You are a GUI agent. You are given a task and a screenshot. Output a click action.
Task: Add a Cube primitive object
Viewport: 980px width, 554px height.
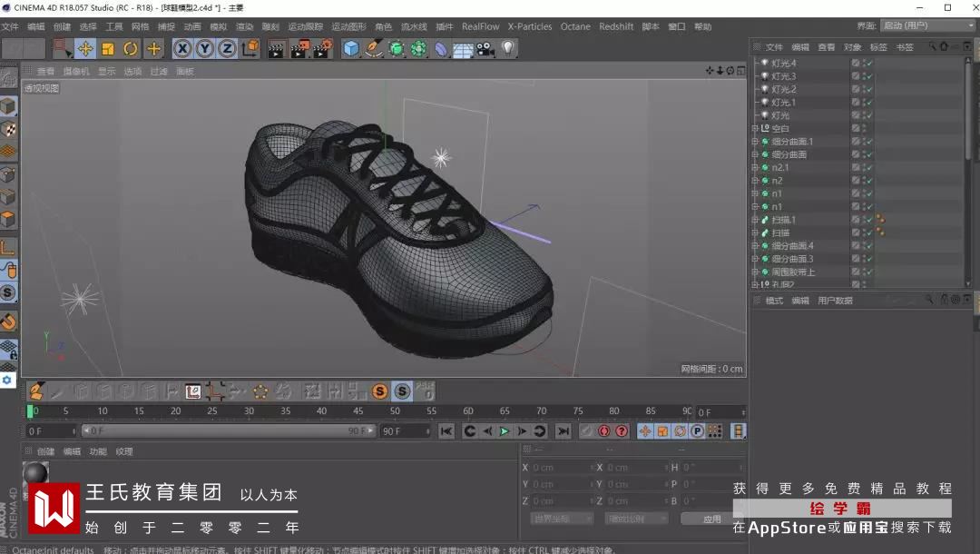[x=351, y=49]
